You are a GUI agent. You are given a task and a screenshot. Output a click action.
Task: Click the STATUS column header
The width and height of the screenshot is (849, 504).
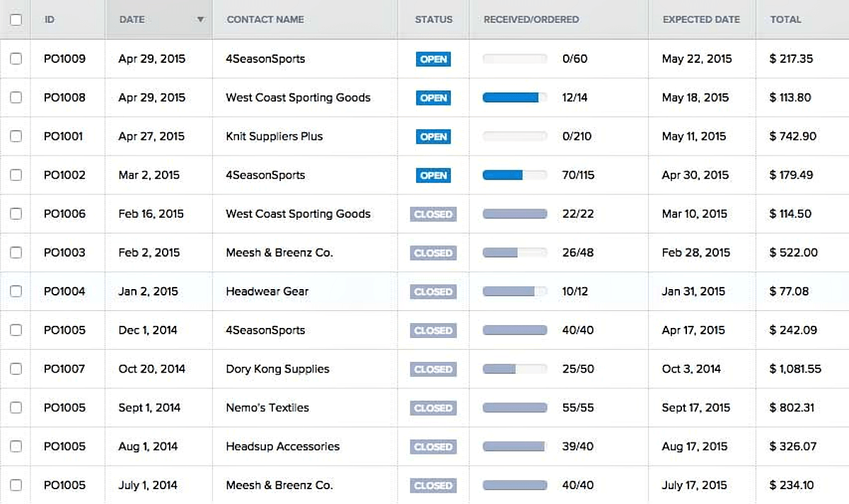(433, 19)
